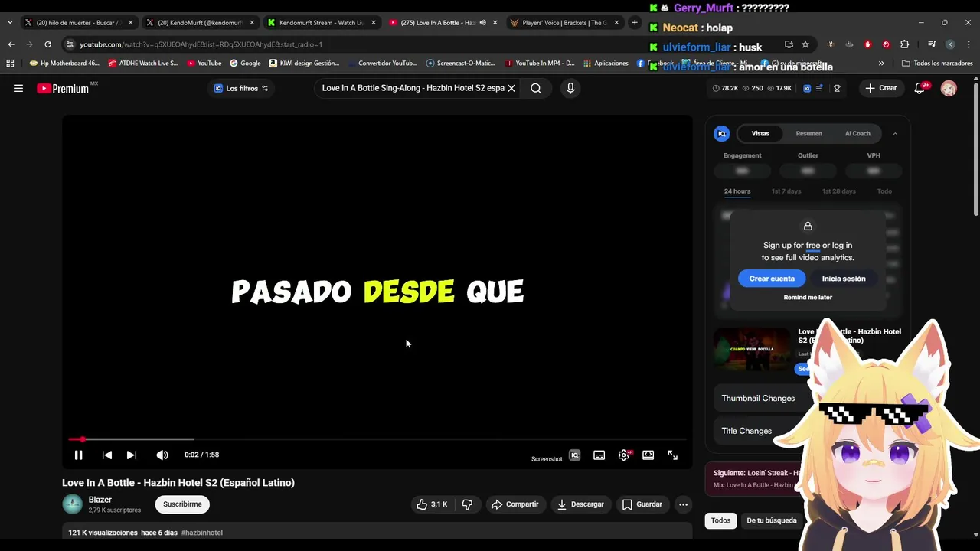Click Inicia sesión in analytics prompt
The image size is (980, 551).
(x=844, y=279)
